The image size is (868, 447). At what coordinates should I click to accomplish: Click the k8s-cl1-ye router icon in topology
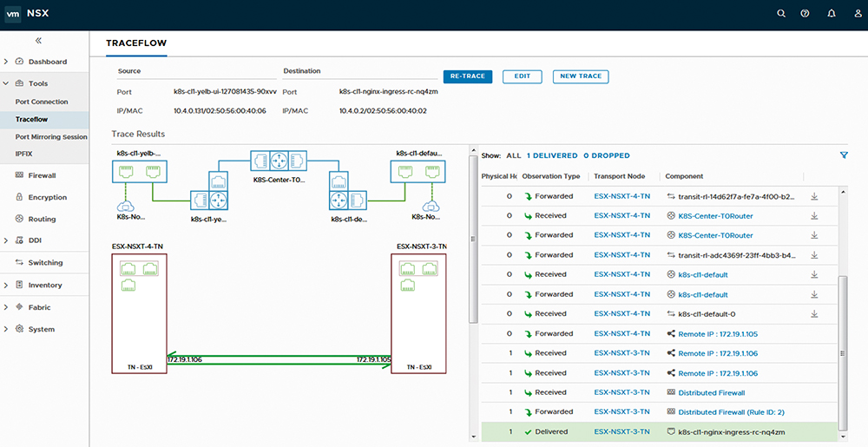click(218, 200)
